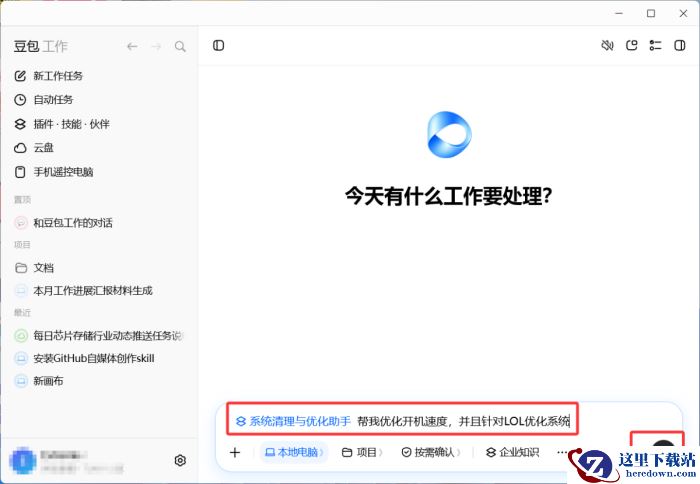Maximize the window
Image resolution: width=700 pixels, height=484 pixels.
click(651, 13)
